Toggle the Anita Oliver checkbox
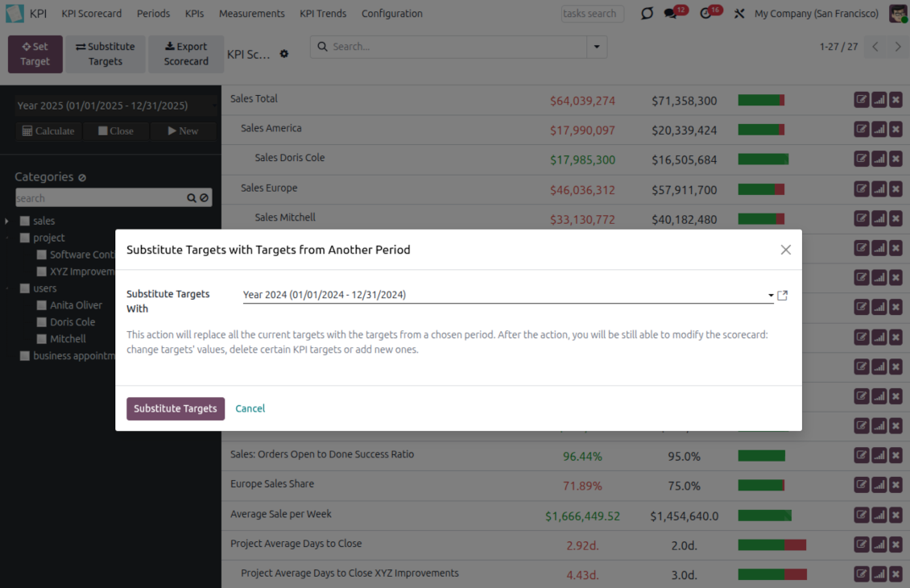This screenshot has height=588, width=910. (x=42, y=305)
